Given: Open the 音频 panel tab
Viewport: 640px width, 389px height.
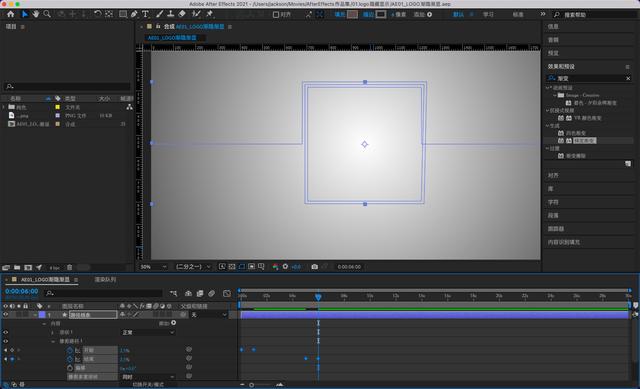Looking at the screenshot, I should pyautogui.click(x=553, y=40).
